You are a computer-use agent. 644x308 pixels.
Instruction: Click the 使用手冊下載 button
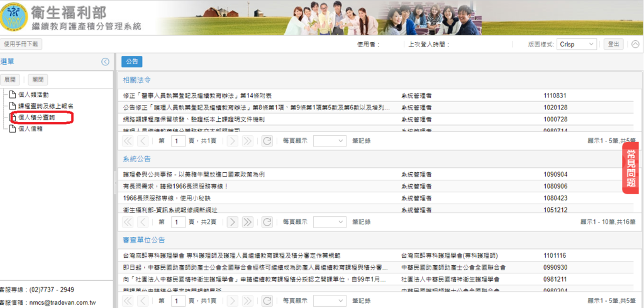21,44
